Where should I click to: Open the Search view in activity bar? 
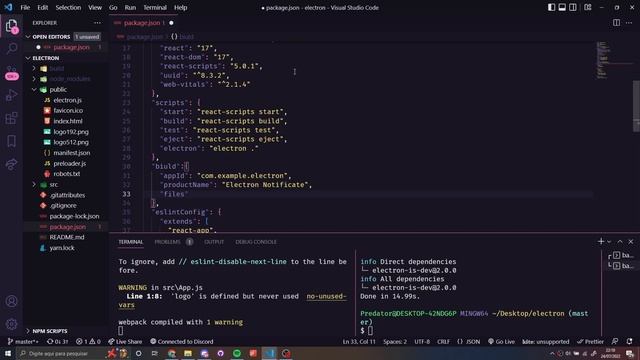11,49
